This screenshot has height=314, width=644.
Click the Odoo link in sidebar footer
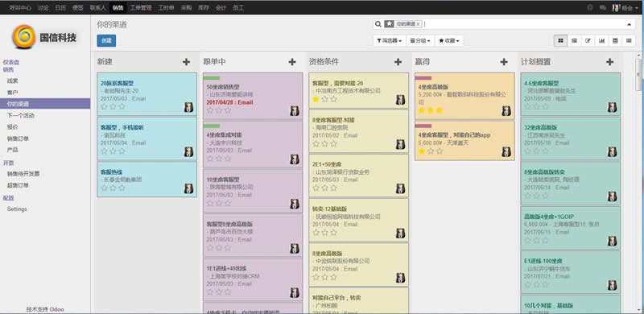[x=56, y=309]
